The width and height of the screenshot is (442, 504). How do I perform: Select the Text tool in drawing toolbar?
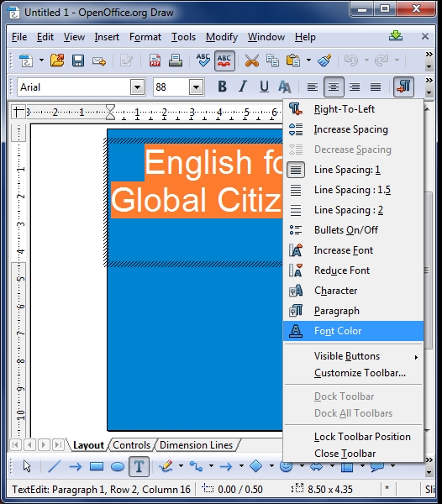click(x=139, y=466)
